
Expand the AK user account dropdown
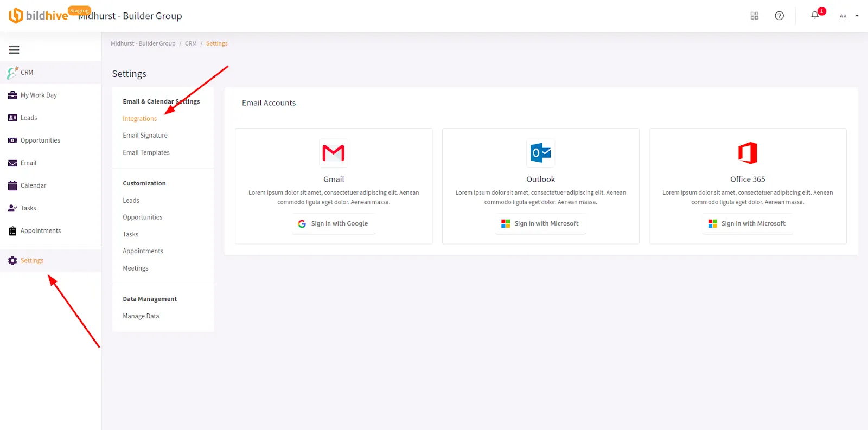pos(849,16)
